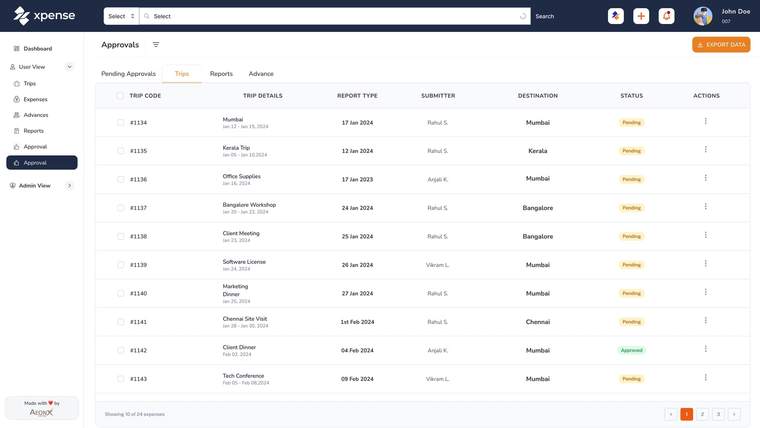
Task: Open the notifications bell icon
Action: point(666,16)
